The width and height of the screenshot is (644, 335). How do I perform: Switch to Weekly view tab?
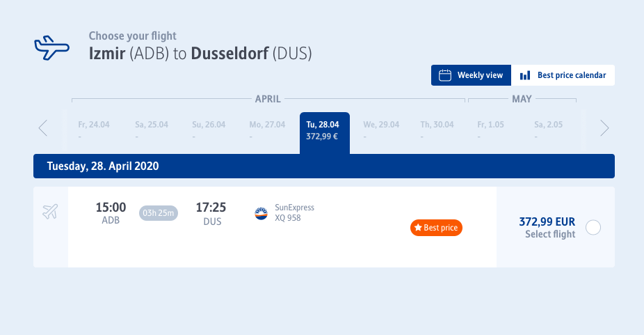[x=471, y=75]
